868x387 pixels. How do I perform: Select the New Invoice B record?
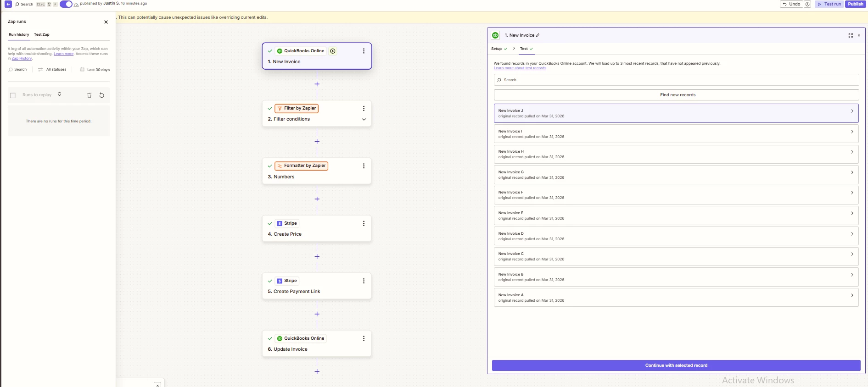point(676,277)
